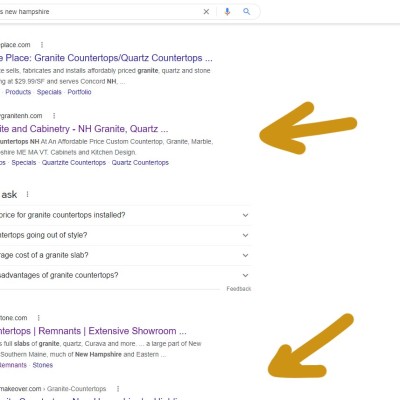Follow the Portfolio sitelink
Screen dimensions: 400x400
(79, 92)
